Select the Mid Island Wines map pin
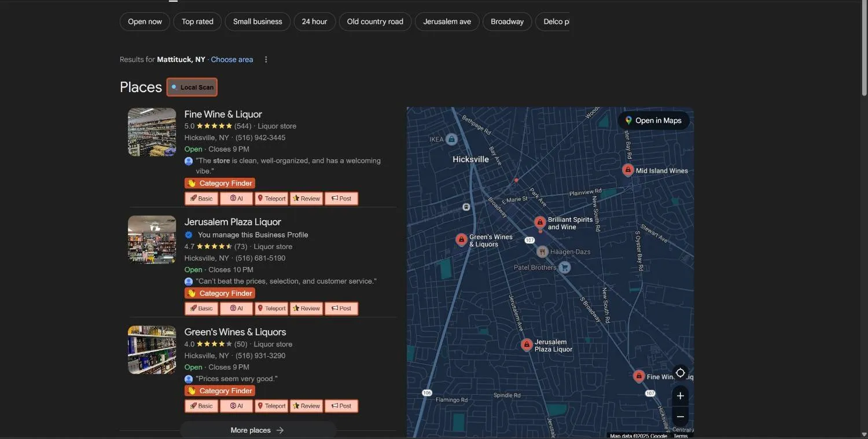 pyautogui.click(x=628, y=170)
